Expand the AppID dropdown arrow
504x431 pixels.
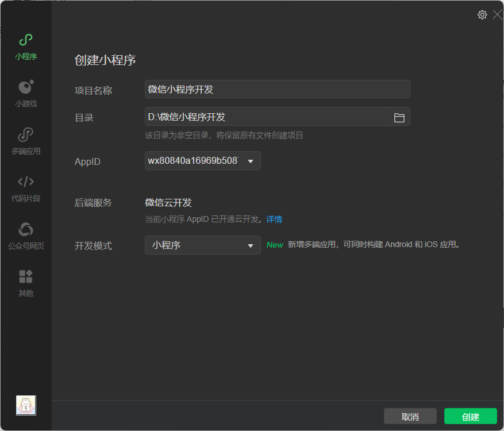[251, 161]
